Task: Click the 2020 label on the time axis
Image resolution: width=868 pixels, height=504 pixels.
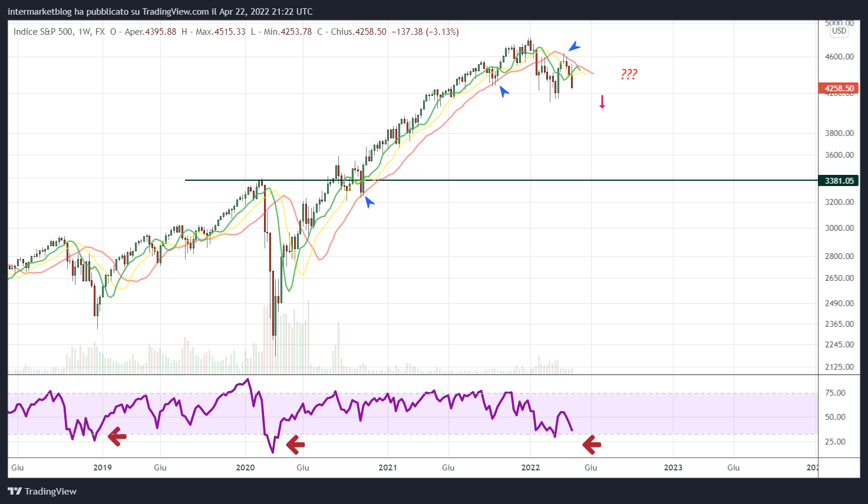Action: [245, 467]
